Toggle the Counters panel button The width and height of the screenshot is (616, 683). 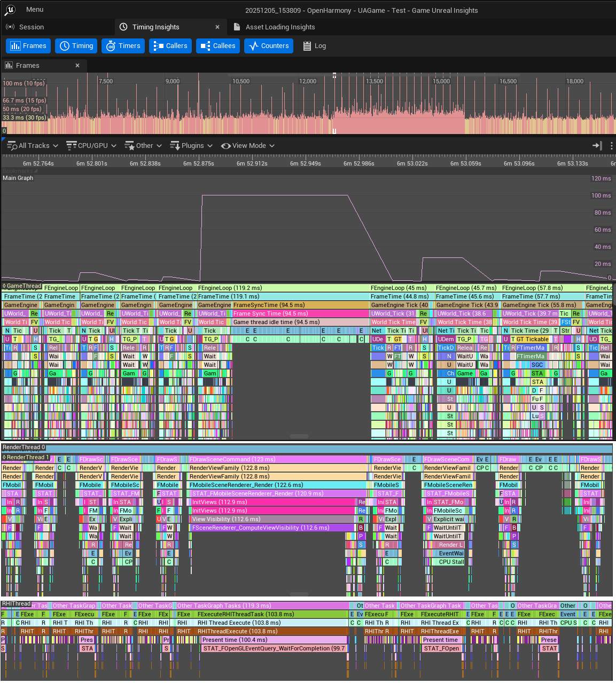click(x=269, y=46)
